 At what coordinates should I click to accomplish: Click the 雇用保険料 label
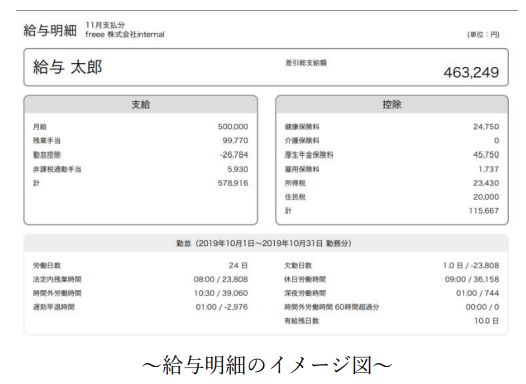pos(302,169)
